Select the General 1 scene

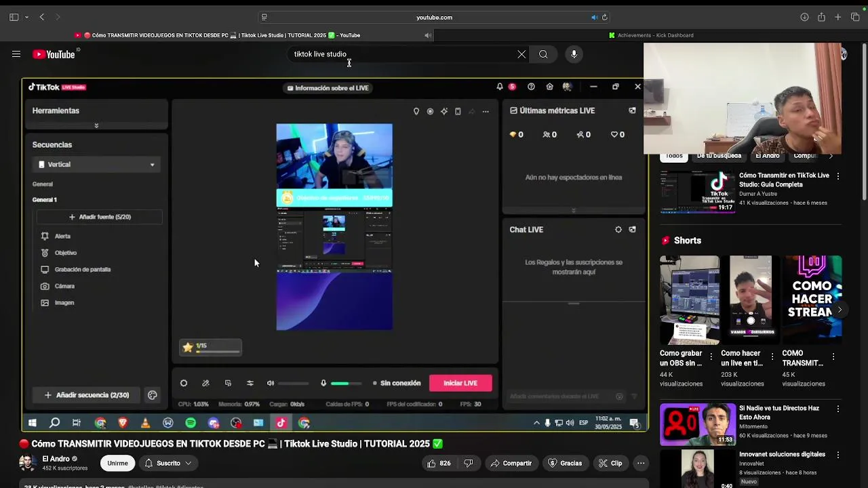pyautogui.click(x=45, y=200)
